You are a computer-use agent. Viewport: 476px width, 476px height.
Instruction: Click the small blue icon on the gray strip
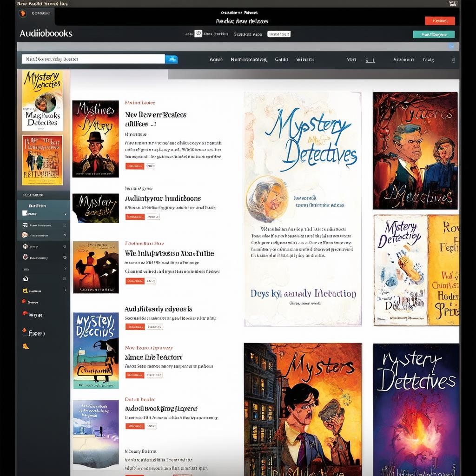pos(451,46)
